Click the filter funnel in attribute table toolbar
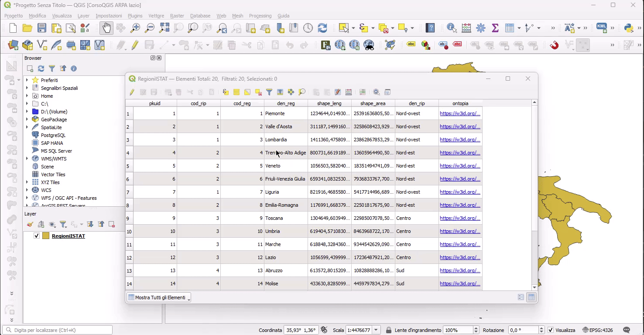 tap(269, 92)
